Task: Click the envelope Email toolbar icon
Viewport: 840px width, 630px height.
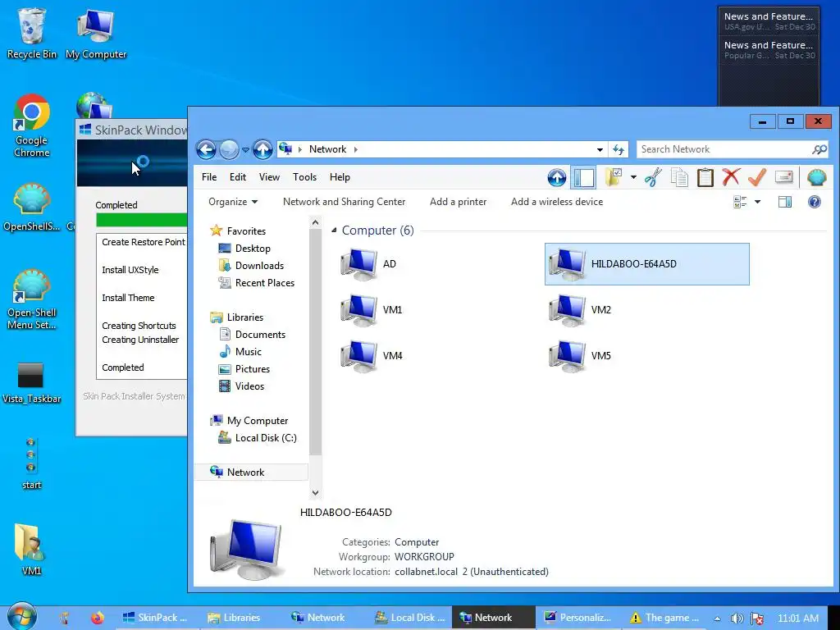Action: click(x=783, y=177)
